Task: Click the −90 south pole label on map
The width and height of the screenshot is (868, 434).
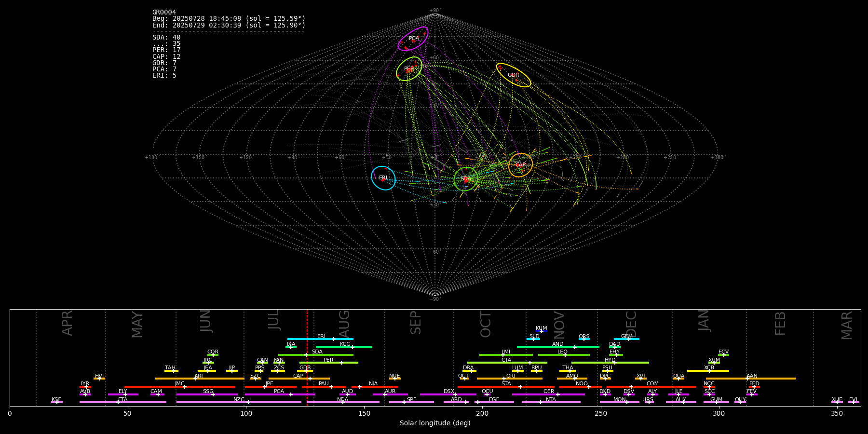Action: tap(435, 299)
